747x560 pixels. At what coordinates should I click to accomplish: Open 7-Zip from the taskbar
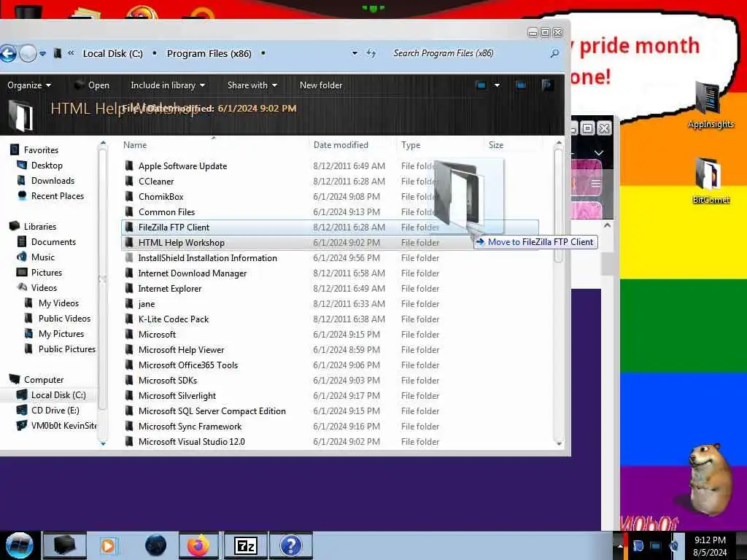coord(245,545)
